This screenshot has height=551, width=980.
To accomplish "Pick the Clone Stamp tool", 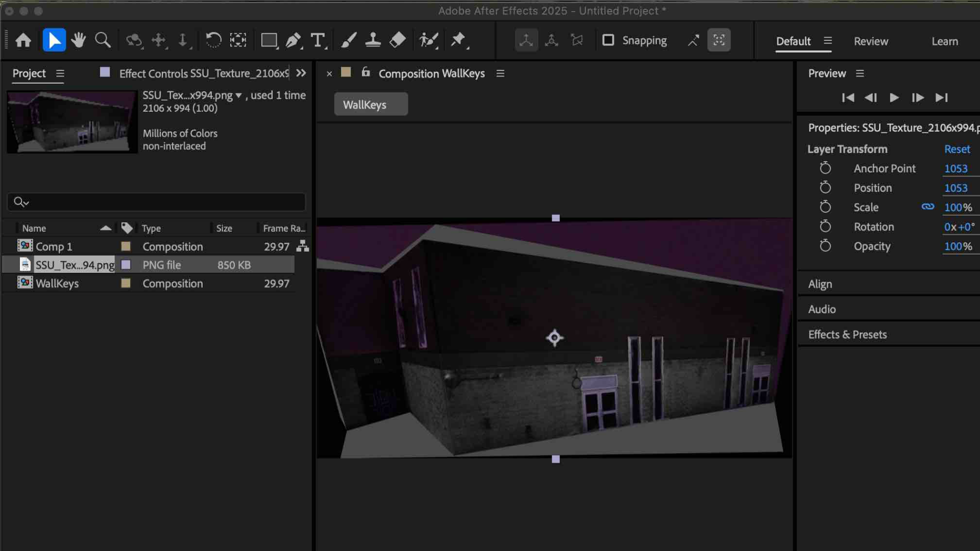I will [x=373, y=40].
